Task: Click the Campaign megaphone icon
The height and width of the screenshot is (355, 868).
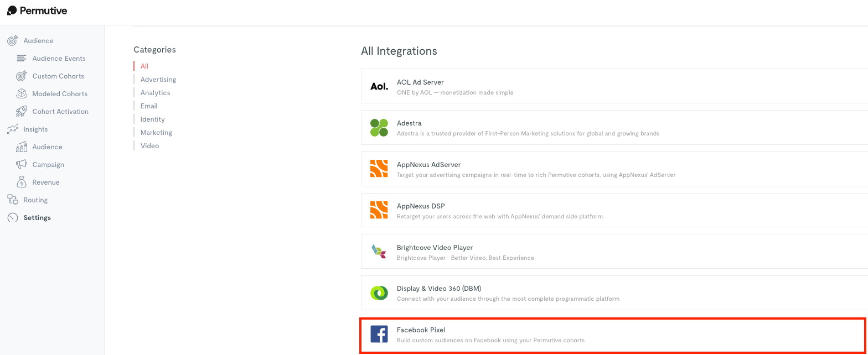Action: click(x=22, y=165)
